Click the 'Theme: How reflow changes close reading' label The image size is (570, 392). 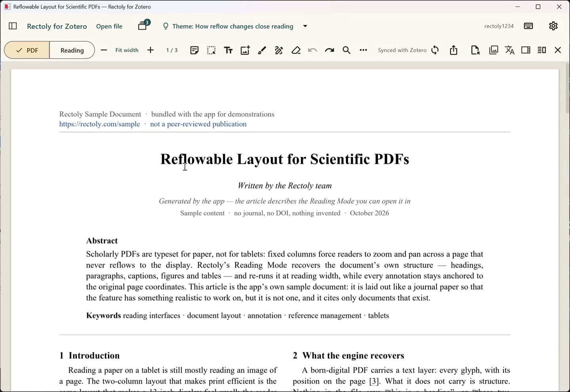(x=233, y=26)
